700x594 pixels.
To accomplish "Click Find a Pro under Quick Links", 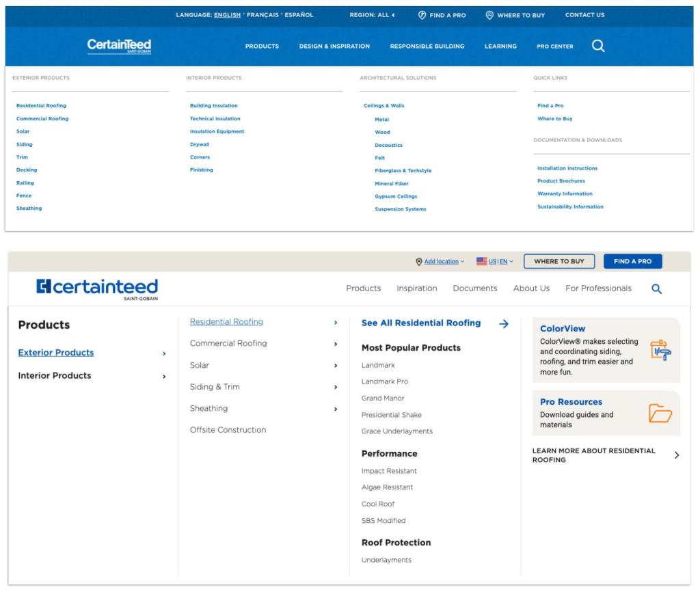I will point(550,106).
